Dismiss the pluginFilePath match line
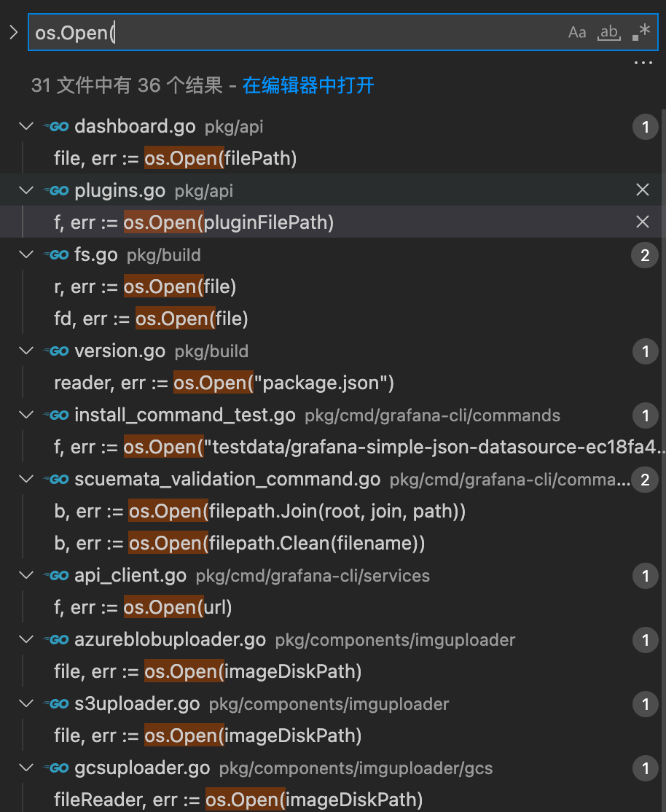This screenshot has height=812, width=666. pyautogui.click(x=643, y=222)
